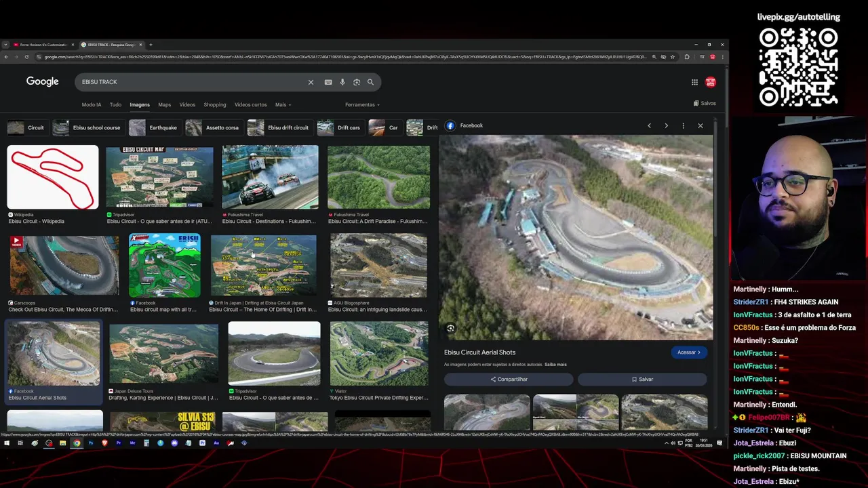Open Photoshop from the Windows taskbar
The height and width of the screenshot is (488, 868).
[x=91, y=443]
